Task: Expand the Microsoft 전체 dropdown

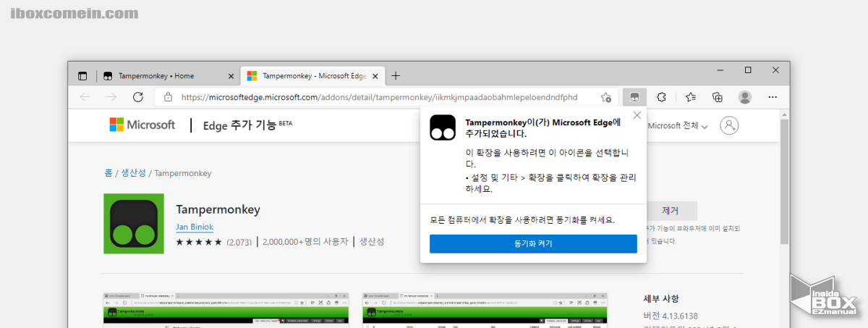Action: tap(678, 126)
